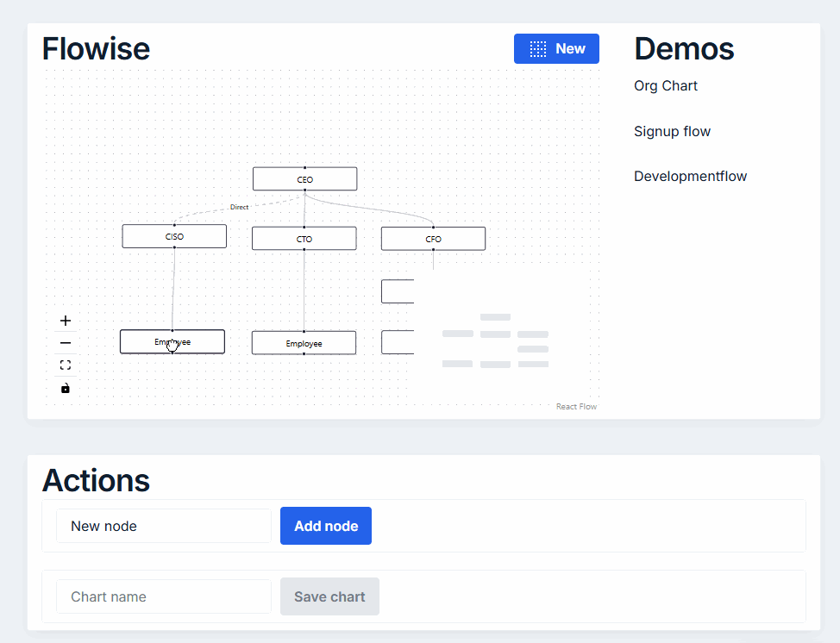The width and height of the screenshot is (840, 643).
Task: Select the Employee node under CTO
Action: (x=304, y=343)
